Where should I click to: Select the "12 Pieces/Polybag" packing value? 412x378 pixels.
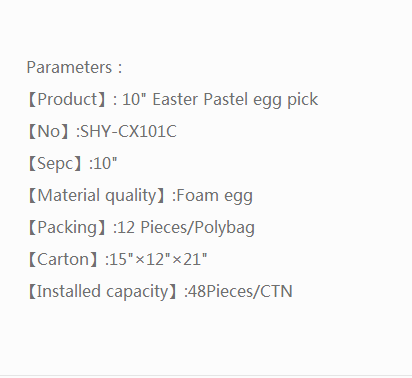coord(186,228)
